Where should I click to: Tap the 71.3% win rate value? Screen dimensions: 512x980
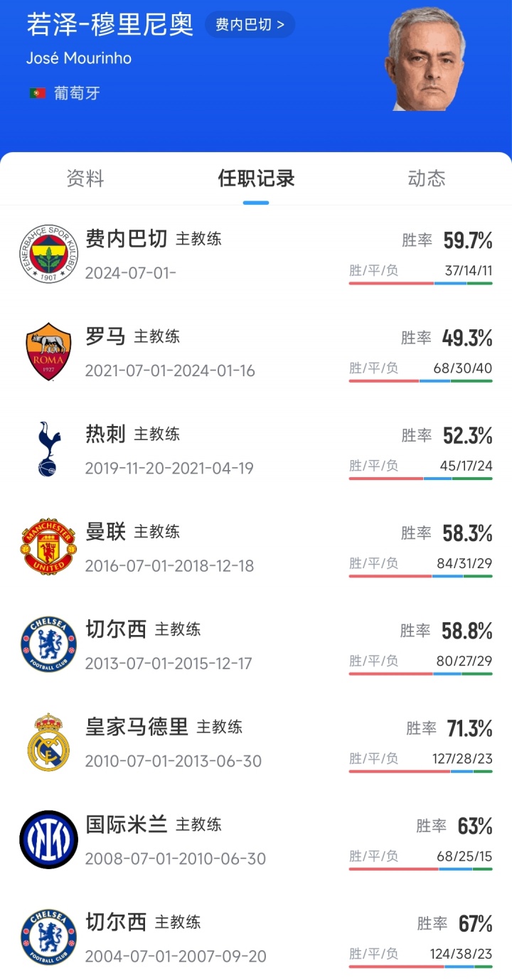tap(469, 728)
